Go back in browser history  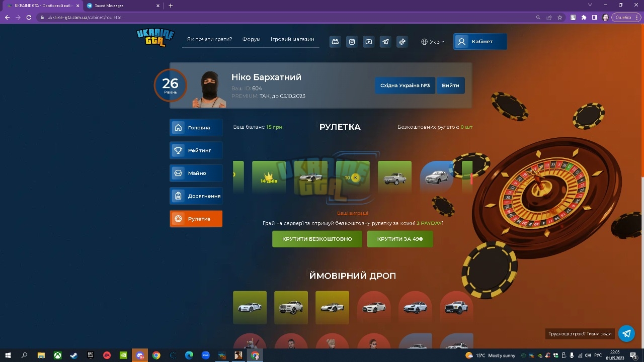[7, 17]
